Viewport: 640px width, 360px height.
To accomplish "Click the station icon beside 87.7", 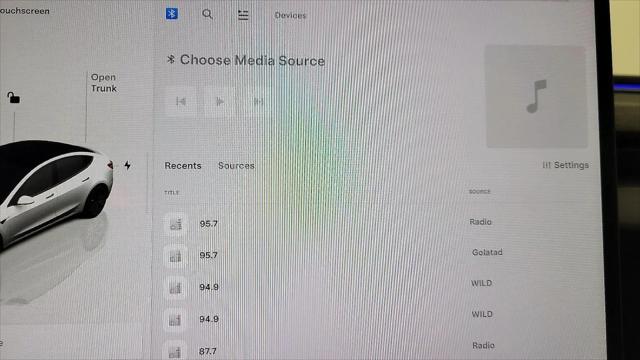I will pyautogui.click(x=176, y=351).
